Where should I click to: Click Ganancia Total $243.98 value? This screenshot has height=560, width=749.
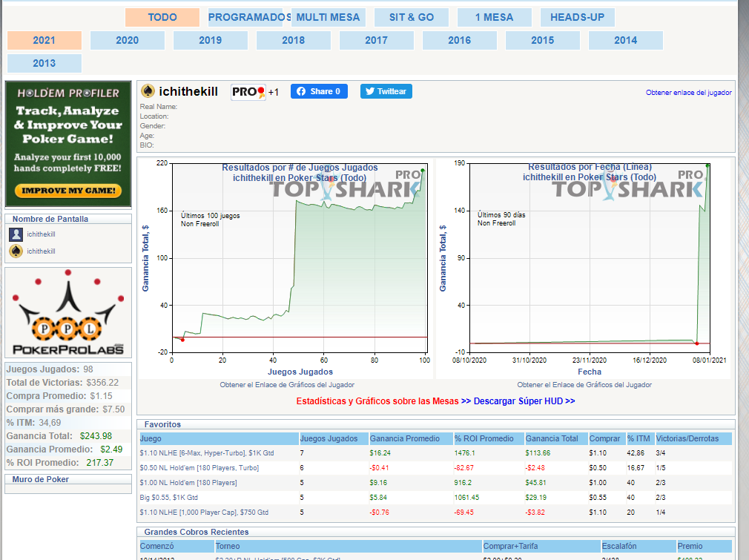tap(96, 436)
